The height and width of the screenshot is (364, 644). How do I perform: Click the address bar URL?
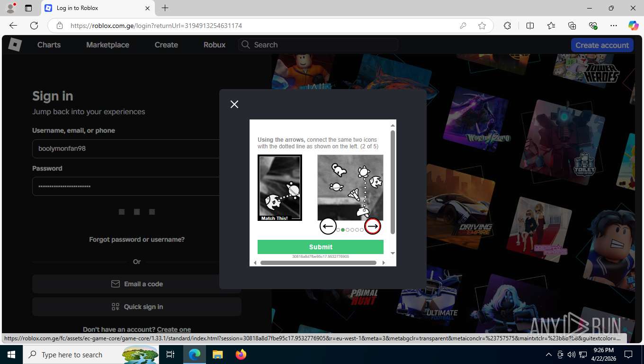coord(156,26)
